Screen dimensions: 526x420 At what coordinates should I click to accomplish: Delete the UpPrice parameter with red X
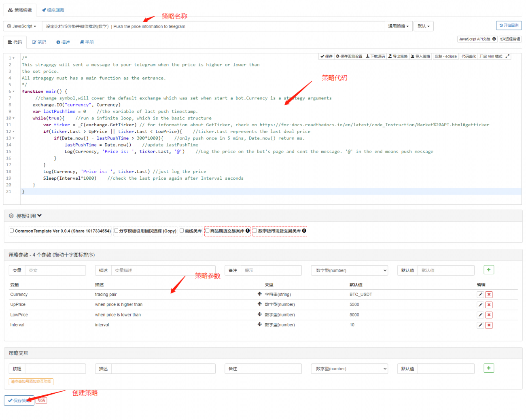click(489, 305)
